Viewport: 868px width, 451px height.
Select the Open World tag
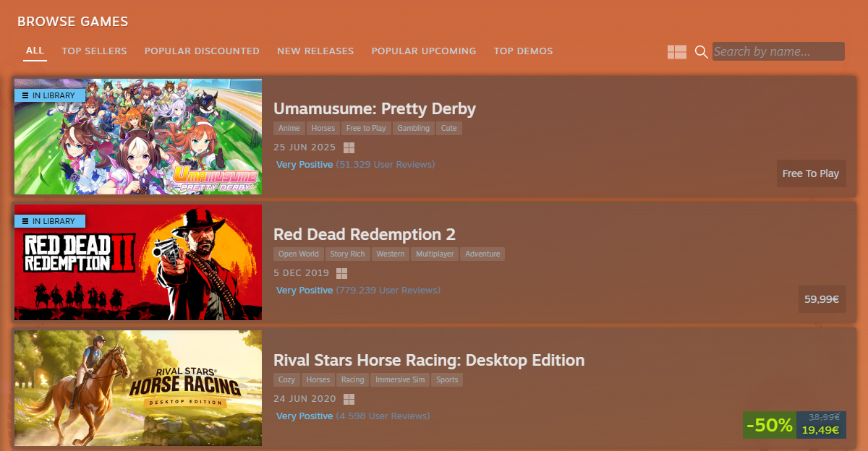tap(299, 254)
